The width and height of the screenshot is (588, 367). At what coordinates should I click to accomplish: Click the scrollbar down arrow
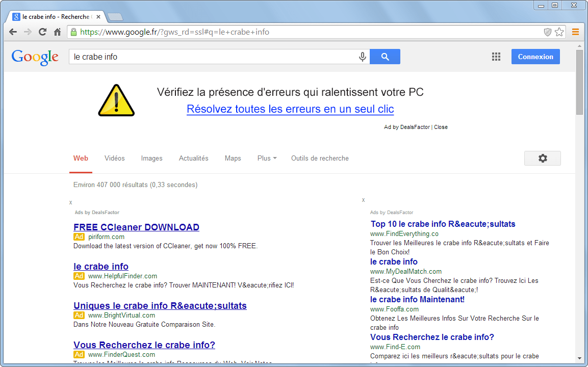(580, 359)
